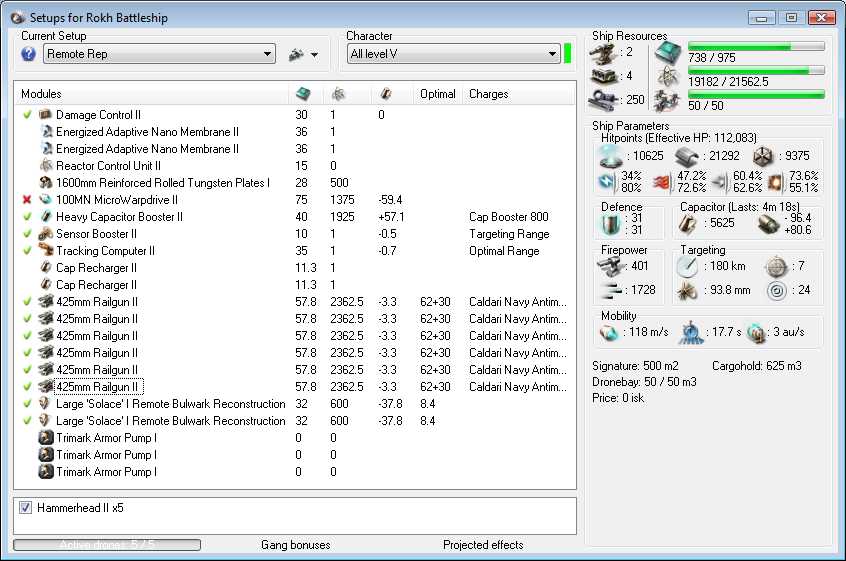
Task: Expand the Character dropdown showing All level V
Action: pyautogui.click(x=453, y=54)
